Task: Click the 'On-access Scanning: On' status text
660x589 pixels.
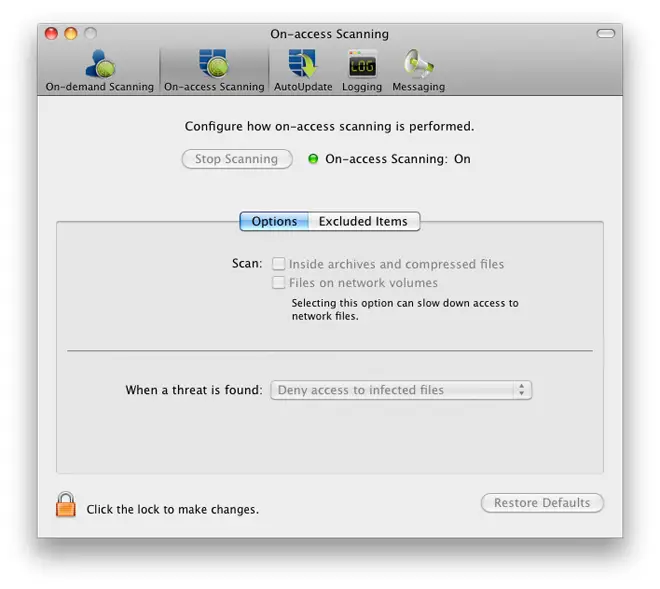Action: [x=398, y=159]
